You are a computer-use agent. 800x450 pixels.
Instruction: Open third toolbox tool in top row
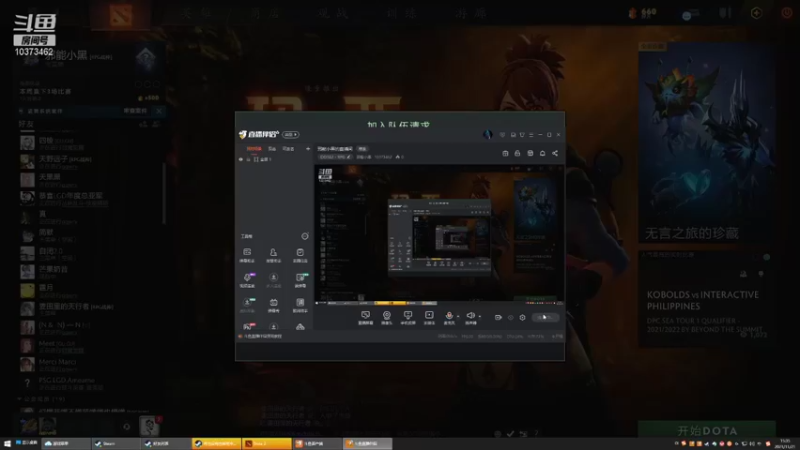coord(300,255)
